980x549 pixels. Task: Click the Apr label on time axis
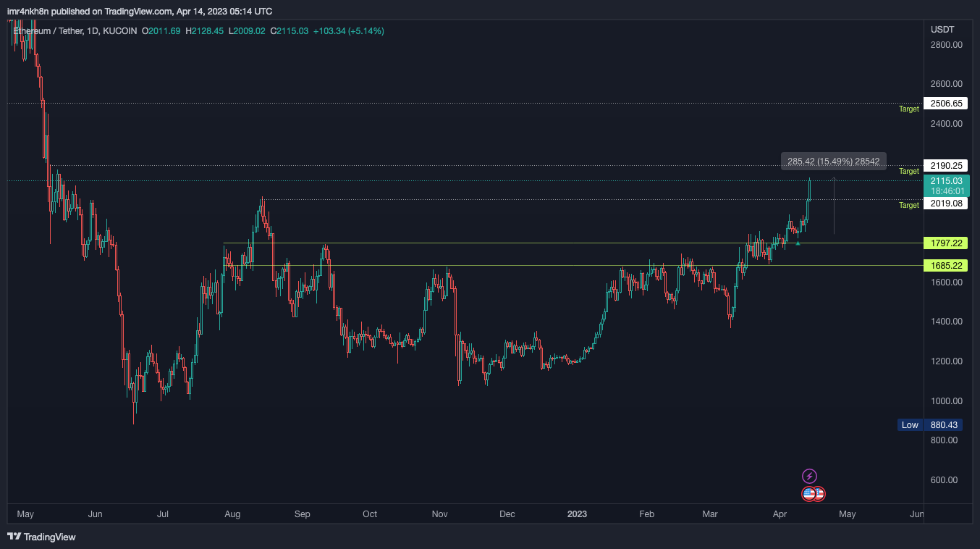coord(780,514)
